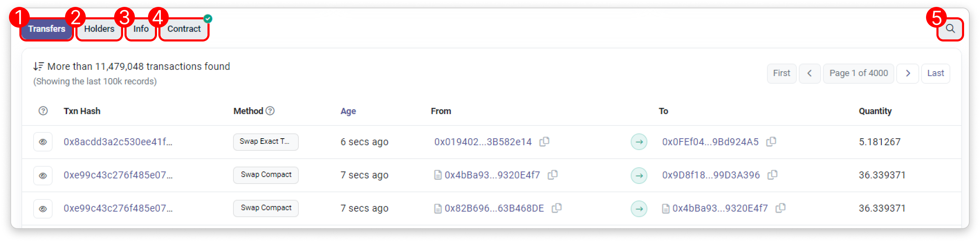This screenshot has height=242, width=980.
Task: Go to the next page with the right chevron
Action: 908,73
